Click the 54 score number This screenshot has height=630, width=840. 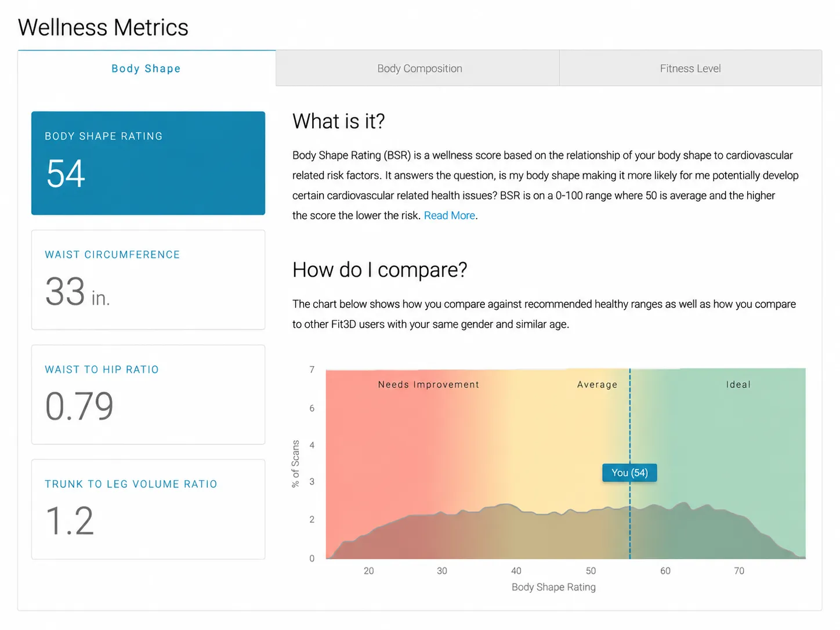point(66,173)
